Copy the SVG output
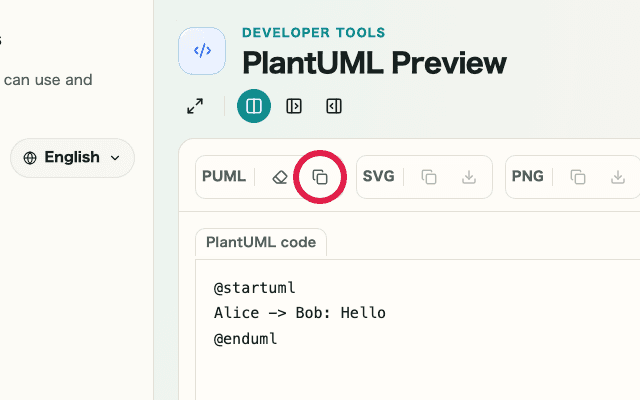 click(x=429, y=177)
